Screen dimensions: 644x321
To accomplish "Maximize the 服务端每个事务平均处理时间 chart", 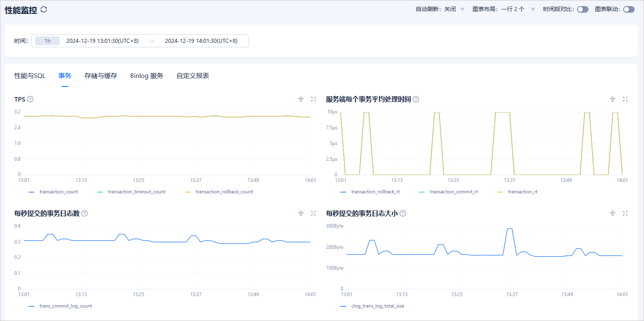I will [625, 99].
